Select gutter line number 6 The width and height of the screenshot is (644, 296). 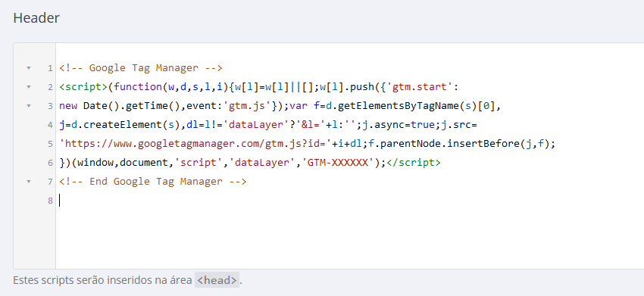point(50,163)
